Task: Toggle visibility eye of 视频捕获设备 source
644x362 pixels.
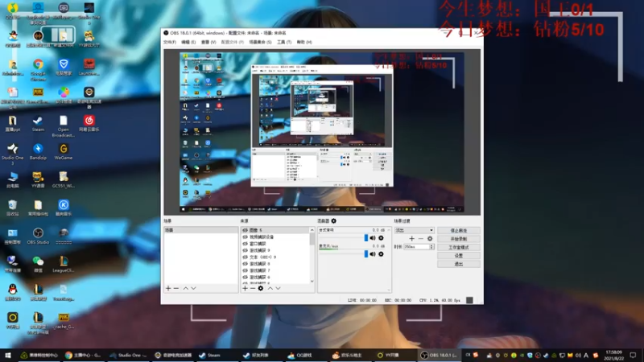Action: pos(246,237)
